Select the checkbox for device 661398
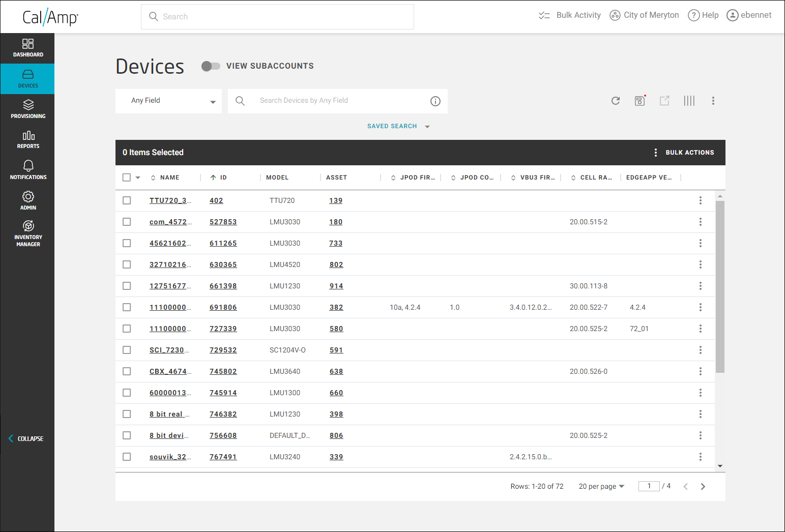This screenshot has height=532, width=785. point(127,286)
